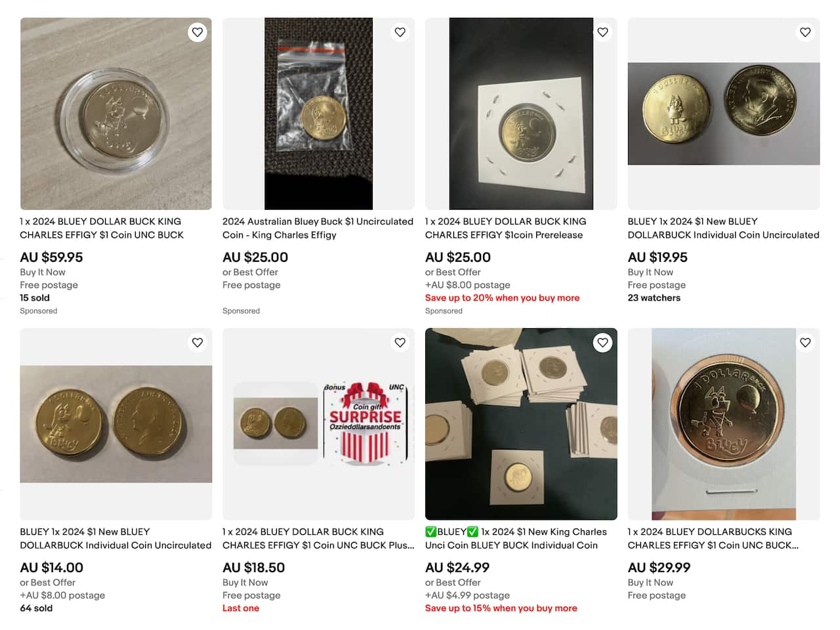The height and width of the screenshot is (630, 840).
Task: Save the AU $24.99 Bluey Buck listing via heart
Action: [x=602, y=343]
